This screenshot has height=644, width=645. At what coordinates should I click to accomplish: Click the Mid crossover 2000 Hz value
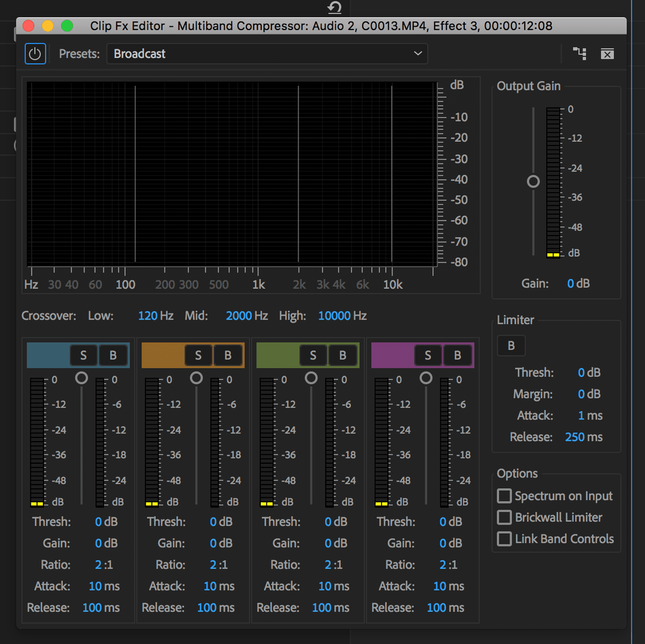247,316
